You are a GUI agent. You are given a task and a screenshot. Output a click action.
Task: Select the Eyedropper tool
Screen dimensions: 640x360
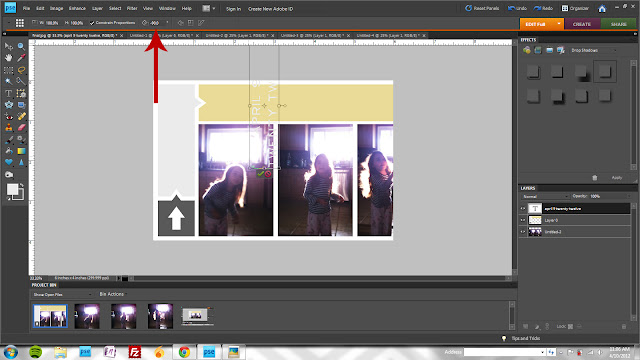coord(21,58)
